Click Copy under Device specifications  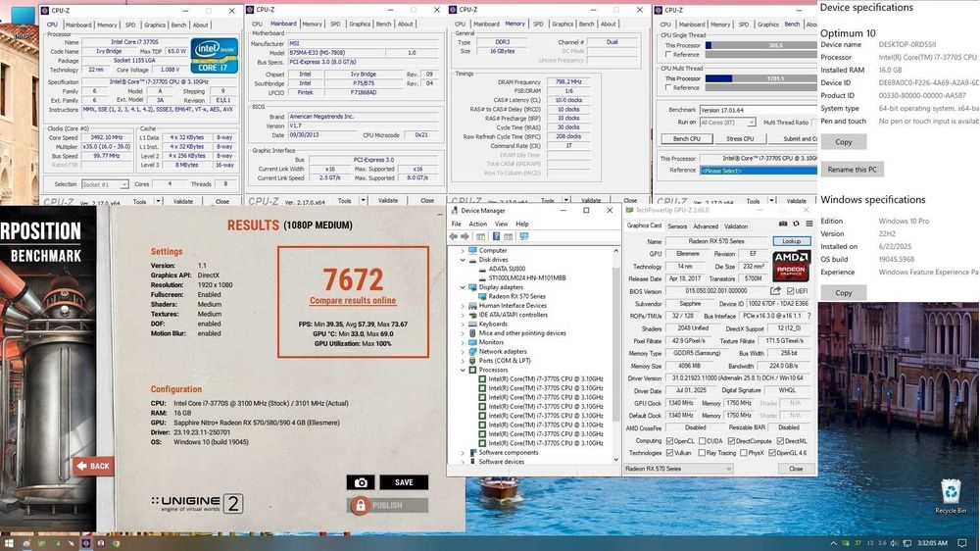click(843, 142)
